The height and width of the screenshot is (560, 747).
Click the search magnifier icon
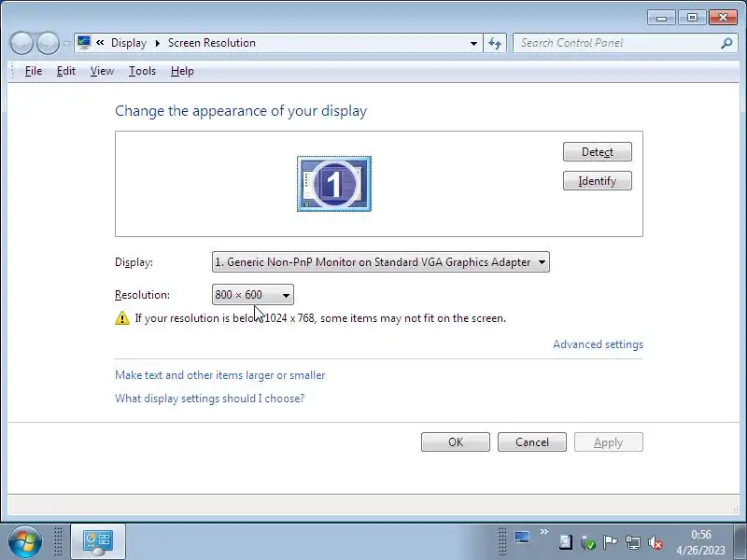(726, 43)
